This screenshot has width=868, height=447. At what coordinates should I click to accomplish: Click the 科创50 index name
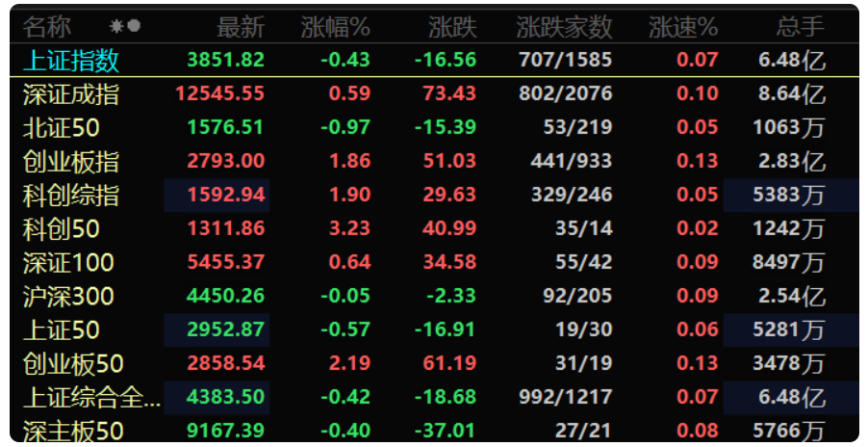coord(61,228)
